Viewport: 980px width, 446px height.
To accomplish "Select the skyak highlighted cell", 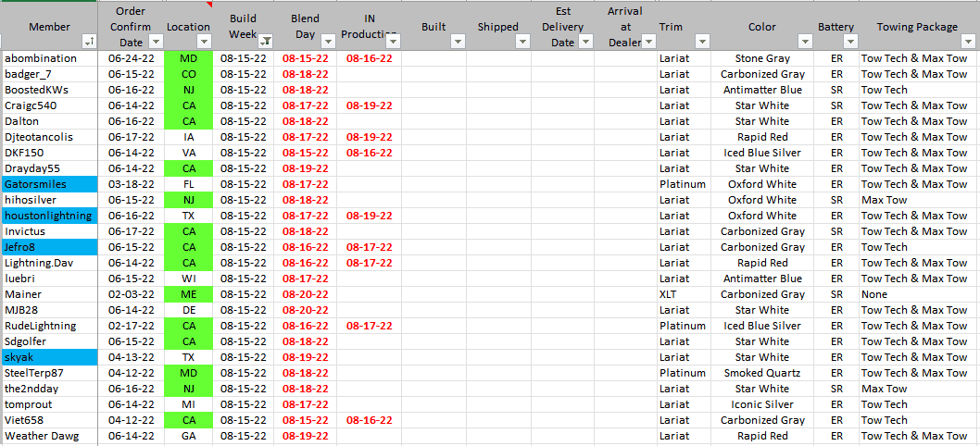I will [47, 357].
